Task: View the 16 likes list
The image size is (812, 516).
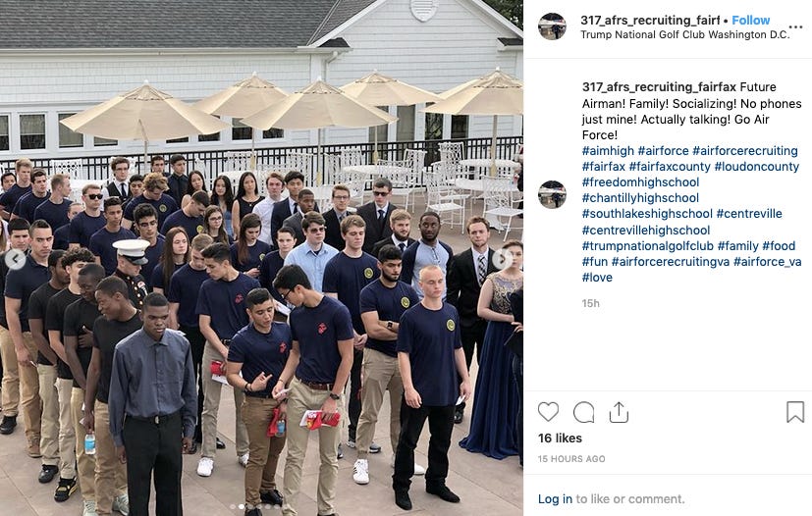Action: point(560,439)
